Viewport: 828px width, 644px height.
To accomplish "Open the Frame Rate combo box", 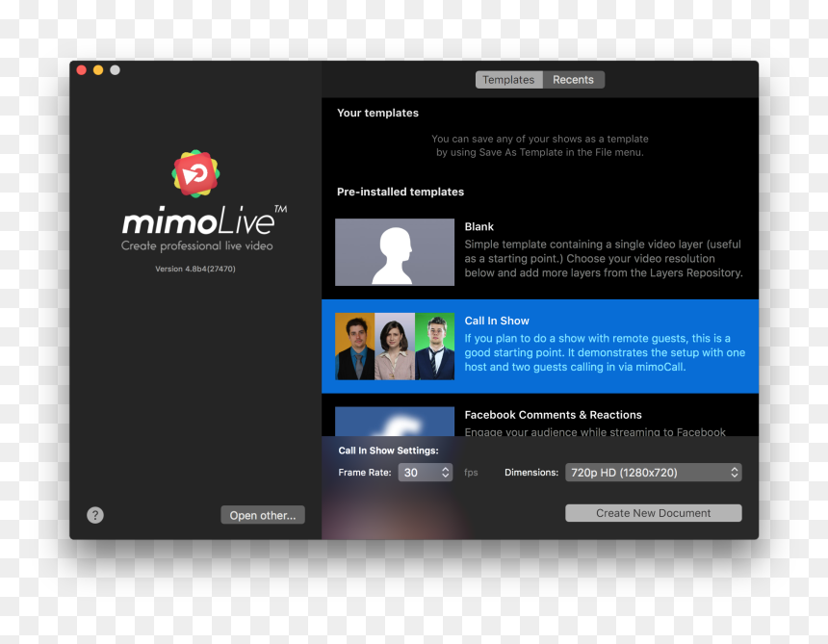I will [426, 473].
